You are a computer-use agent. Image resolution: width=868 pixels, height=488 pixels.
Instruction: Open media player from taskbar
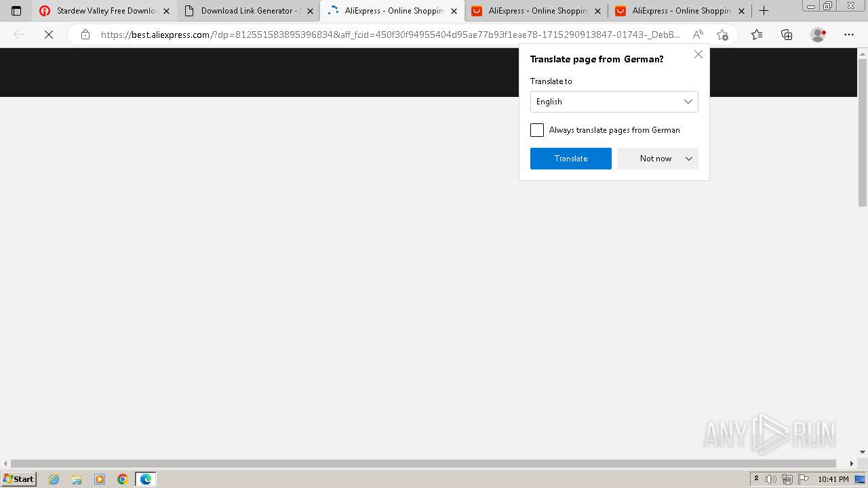pyautogui.click(x=100, y=479)
